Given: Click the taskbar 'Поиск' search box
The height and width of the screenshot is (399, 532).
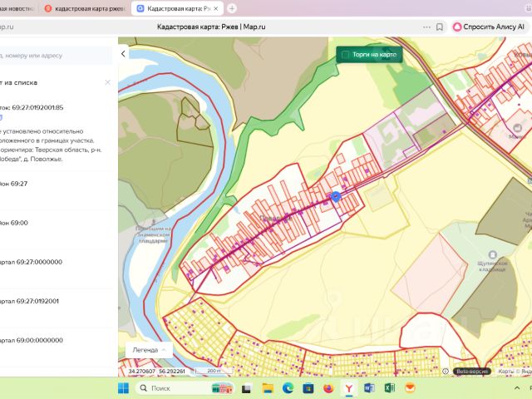Looking at the screenshot, I should (186, 388).
